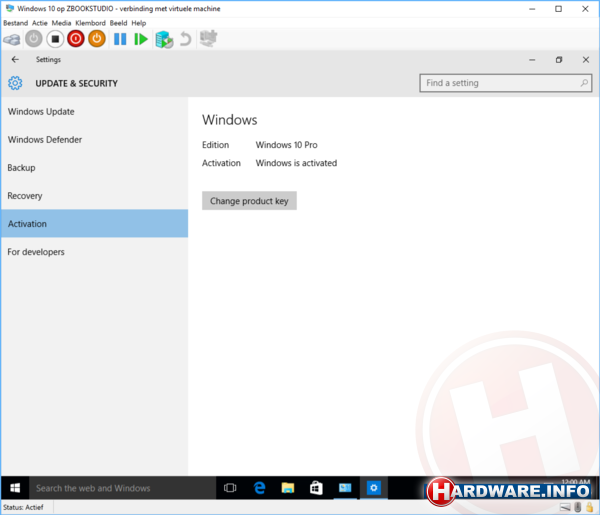
Task: Click the Hyper-V connection title bar icon
Action: tap(10, 8)
